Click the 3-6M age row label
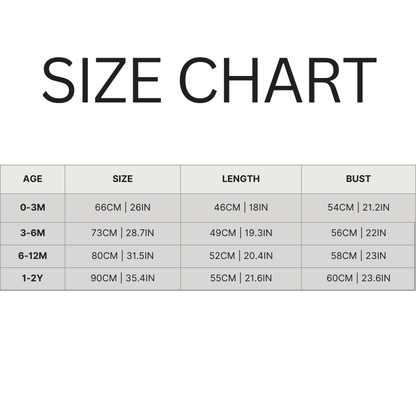 pyautogui.click(x=33, y=233)
